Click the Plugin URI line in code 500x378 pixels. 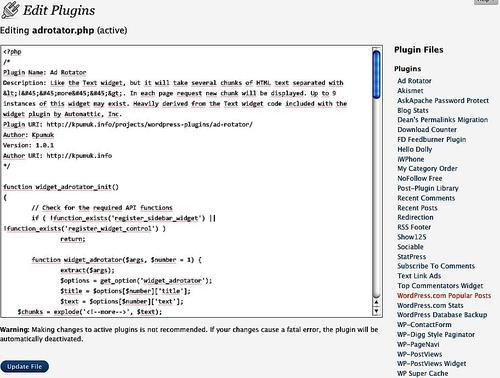point(128,124)
